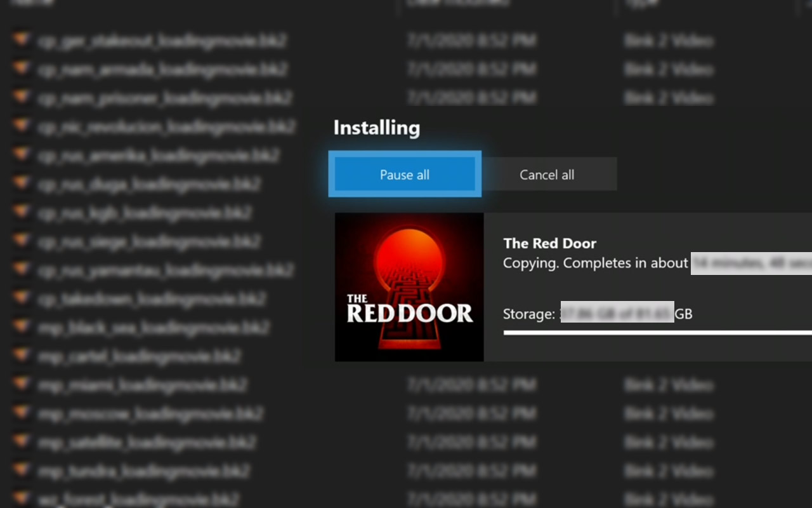Click the Installing heading

tap(377, 128)
